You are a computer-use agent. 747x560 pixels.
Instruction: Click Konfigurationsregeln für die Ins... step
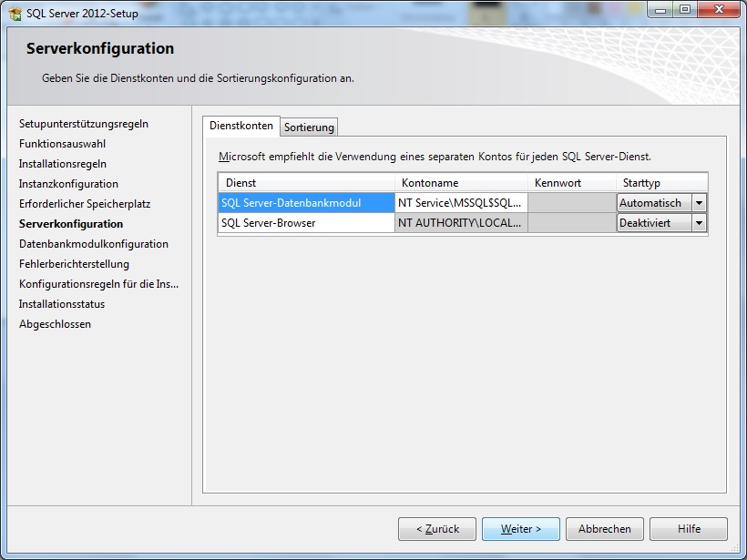coord(98,284)
